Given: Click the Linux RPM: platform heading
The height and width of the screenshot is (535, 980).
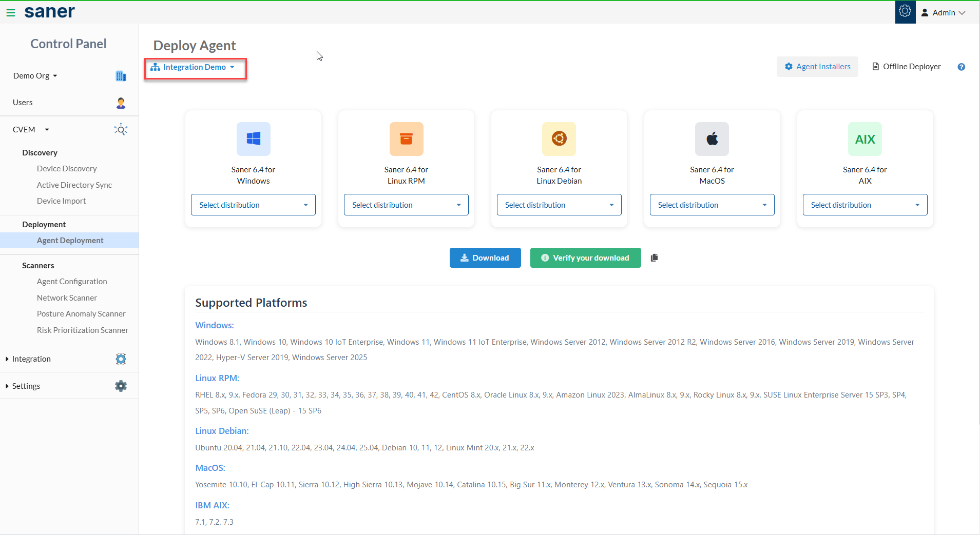Looking at the screenshot, I should tap(217, 378).
